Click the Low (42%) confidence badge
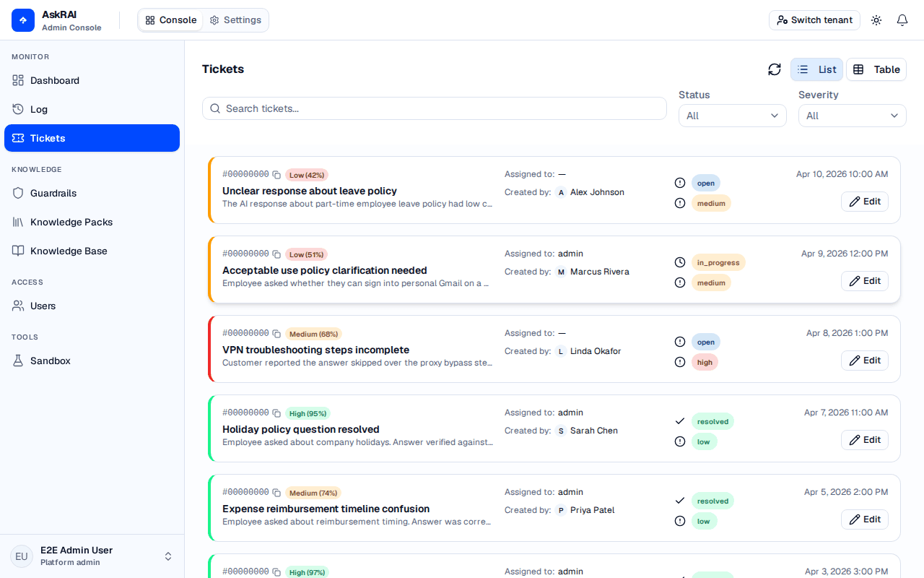 pos(307,175)
